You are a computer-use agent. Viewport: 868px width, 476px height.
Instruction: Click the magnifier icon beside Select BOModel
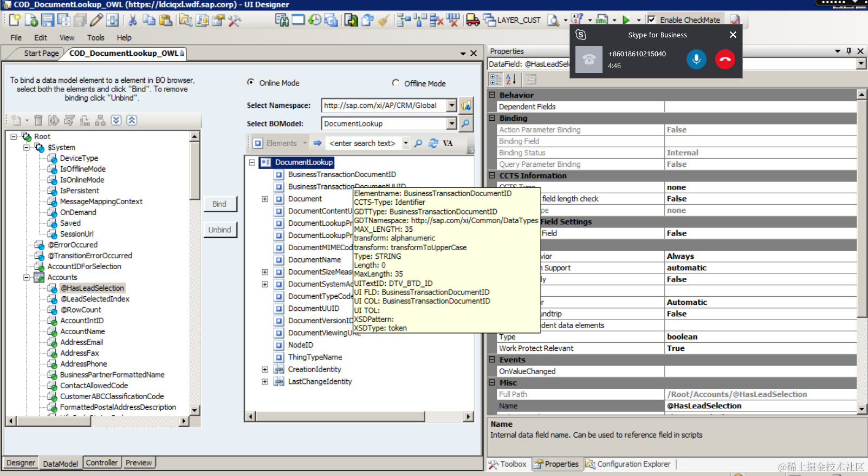(x=466, y=123)
